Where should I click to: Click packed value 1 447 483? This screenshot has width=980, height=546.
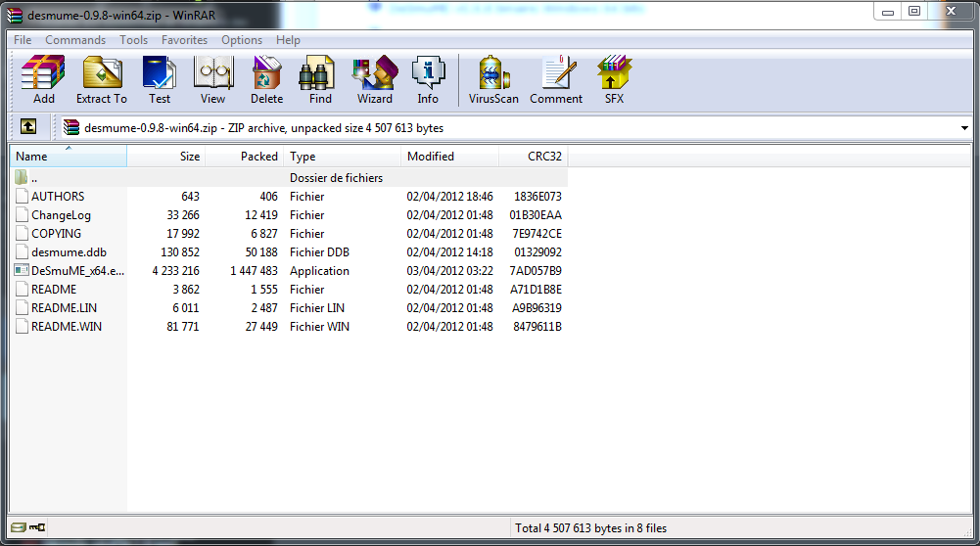tap(254, 271)
